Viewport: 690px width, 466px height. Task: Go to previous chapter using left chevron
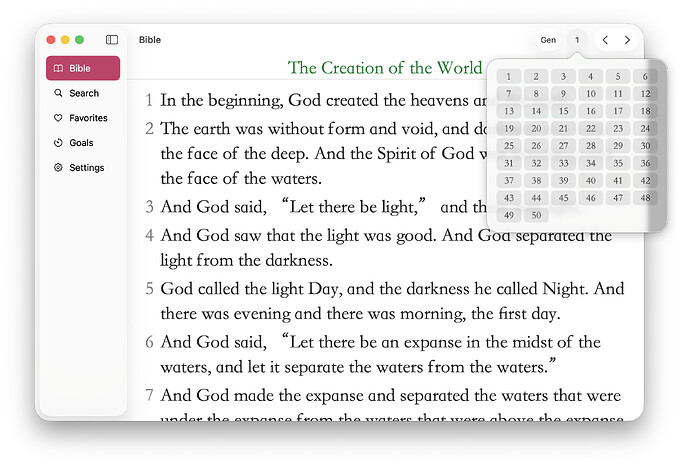point(605,40)
